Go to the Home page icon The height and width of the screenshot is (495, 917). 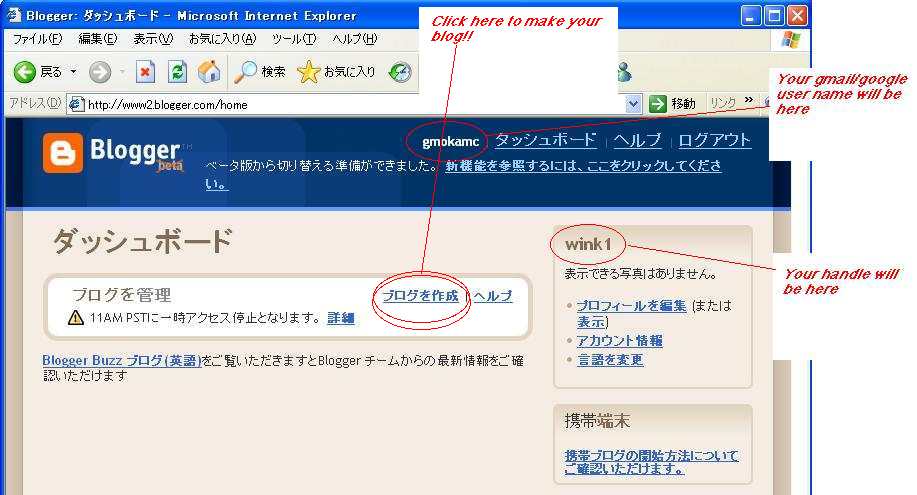click(209, 72)
